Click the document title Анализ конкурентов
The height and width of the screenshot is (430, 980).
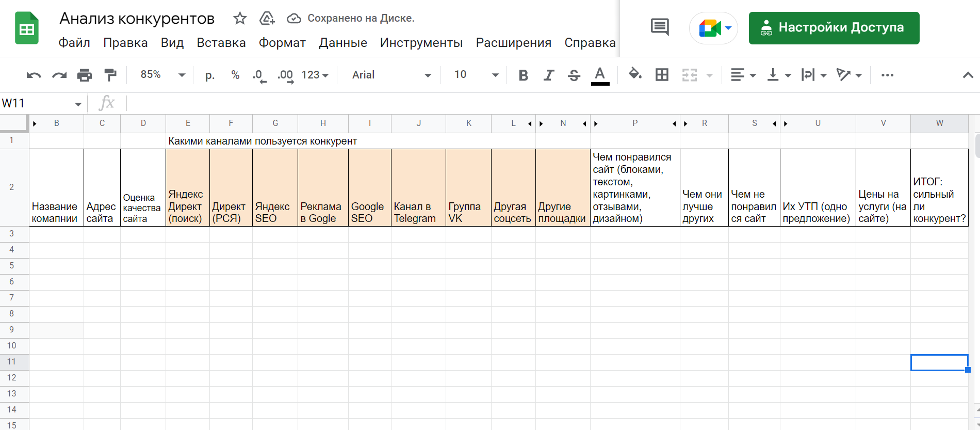[x=137, y=19]
